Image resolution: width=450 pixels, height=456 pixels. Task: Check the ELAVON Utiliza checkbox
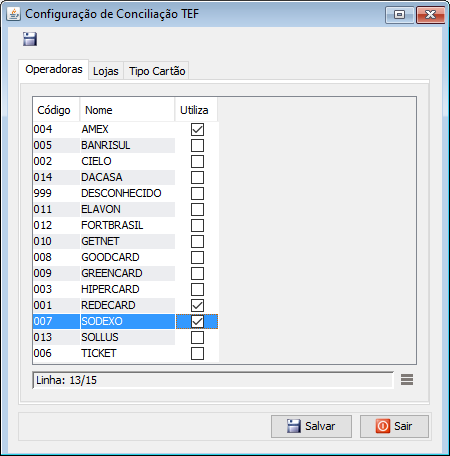tap(197, 209)
